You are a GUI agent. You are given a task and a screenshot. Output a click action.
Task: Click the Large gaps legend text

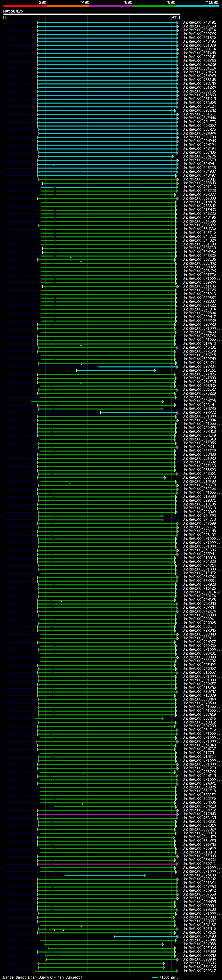43,977
